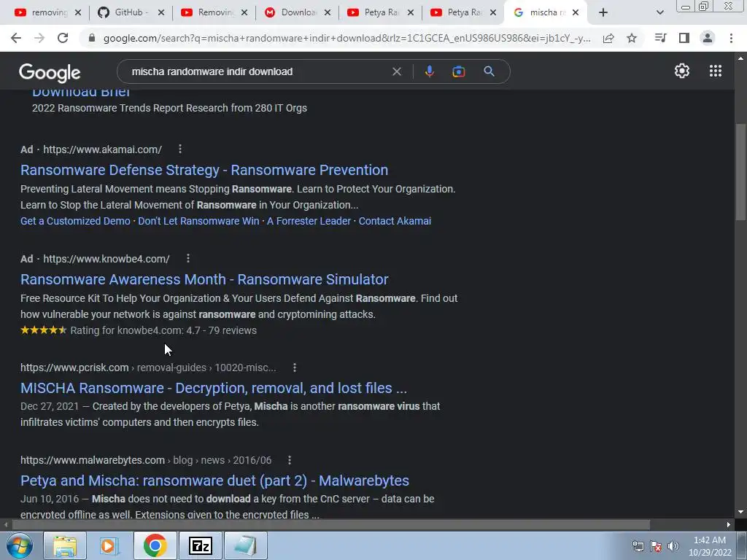Click 'Get a Customized Demo' sitelink
This screenshot has height=560, width=747.
[75, 221]
